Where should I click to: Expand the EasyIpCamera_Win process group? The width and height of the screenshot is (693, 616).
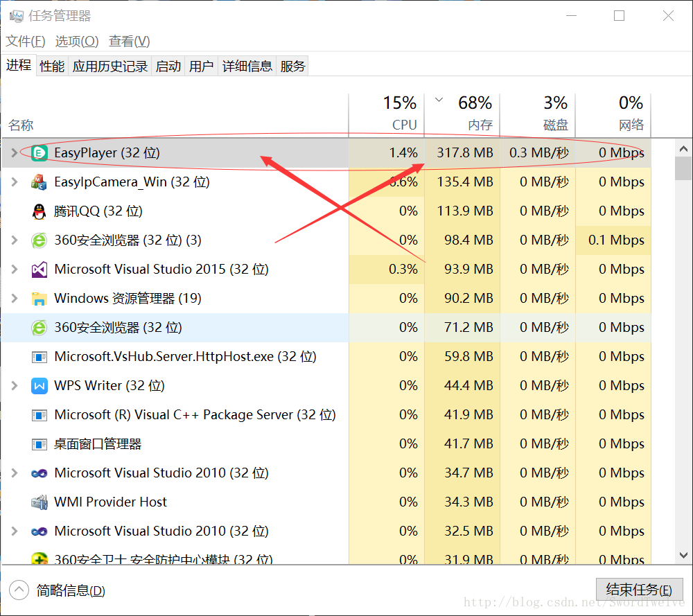point(14,182)
